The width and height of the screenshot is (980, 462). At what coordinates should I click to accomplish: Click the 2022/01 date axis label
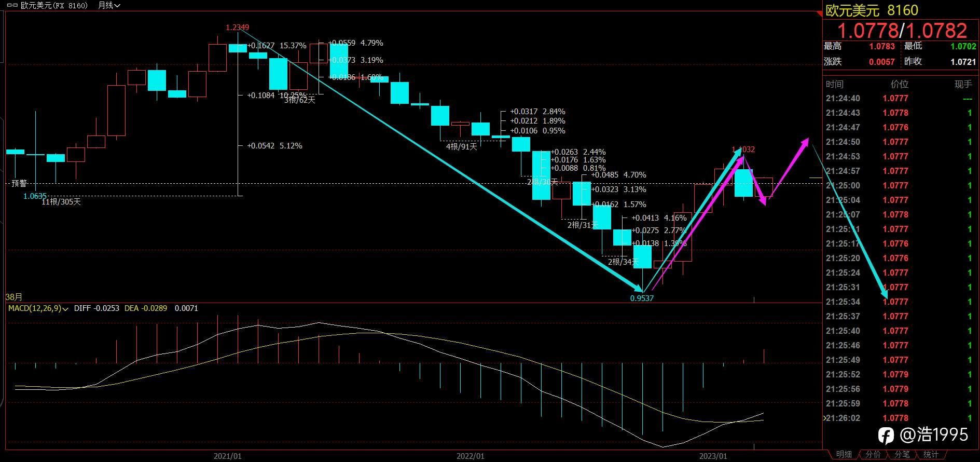[x=470, y=456]
